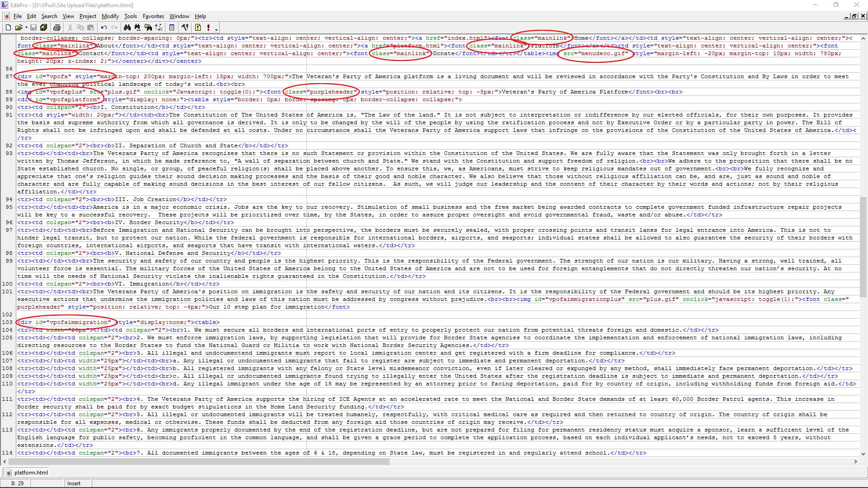The height and width of the screenshot is (488, 868).
Task: Click 'V. National Defense and Security' text
Action: pos(173,253)
